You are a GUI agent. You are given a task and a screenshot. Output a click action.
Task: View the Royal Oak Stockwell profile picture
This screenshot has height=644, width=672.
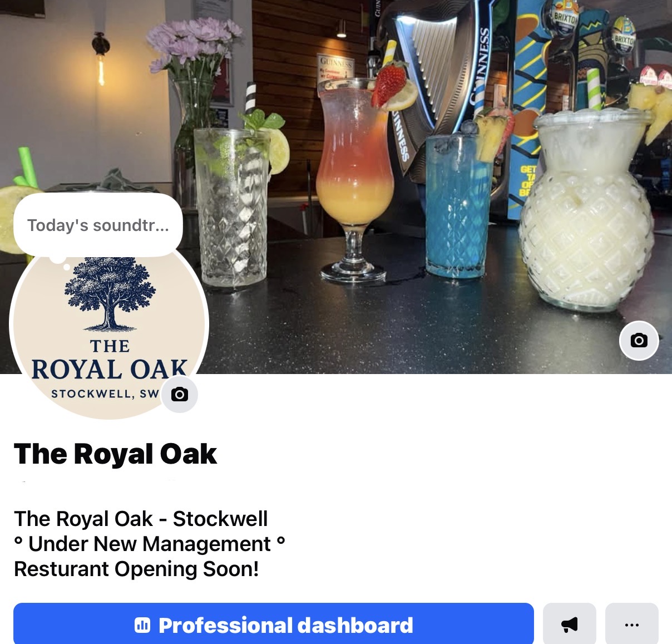click(109, 328)
